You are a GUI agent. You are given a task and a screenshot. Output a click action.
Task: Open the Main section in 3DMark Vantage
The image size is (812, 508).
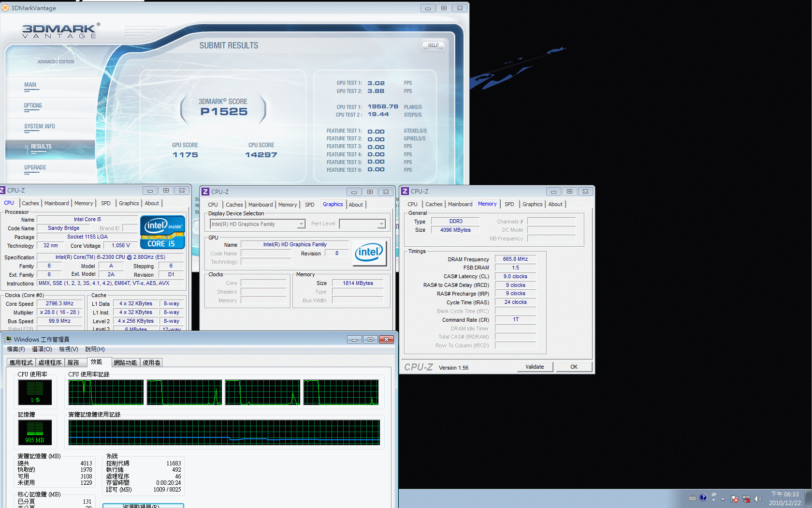click(30, 85)
